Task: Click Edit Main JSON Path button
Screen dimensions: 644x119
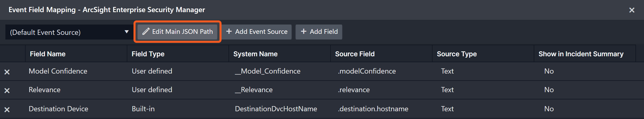Action: 177,32
